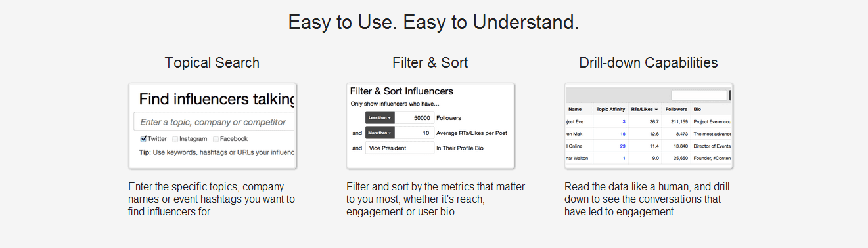Screen dimensions: 868x248
Task: Tick the Facebook checkbox
Action: tap(215, 139)
